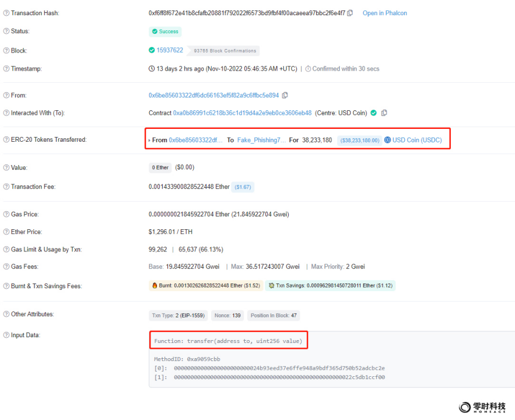The image size is (515, 420).
Task: Click the green verified checkmark after Centre: USD Coin
Action: [373, 113]
